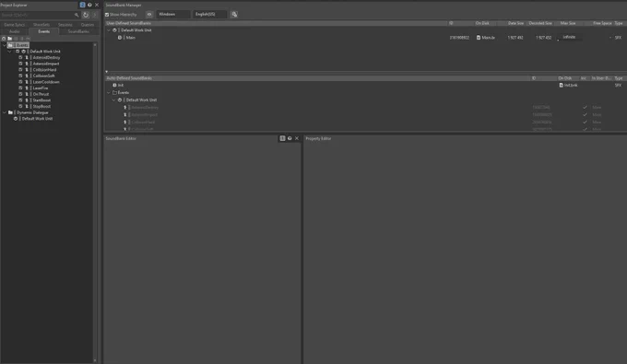The width and height of the screenshot is (627, 364).
Task: Select Default Work Unit under Dynamic Dialogue
Action: pos(37,119)
